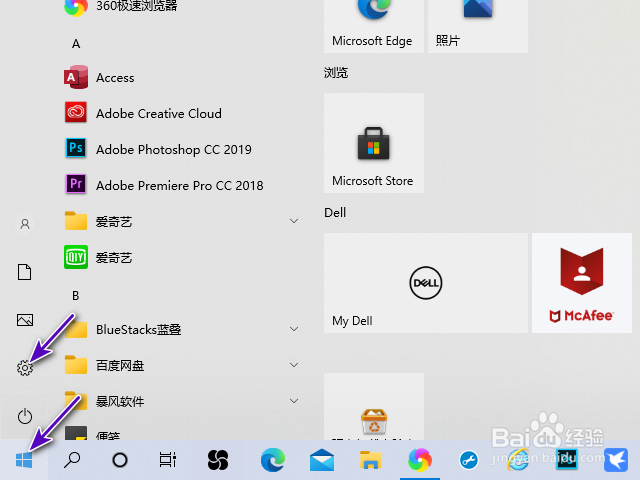640x480 pixels.
Task: Open Settings gear icon
Action: [x=24, y=368]
